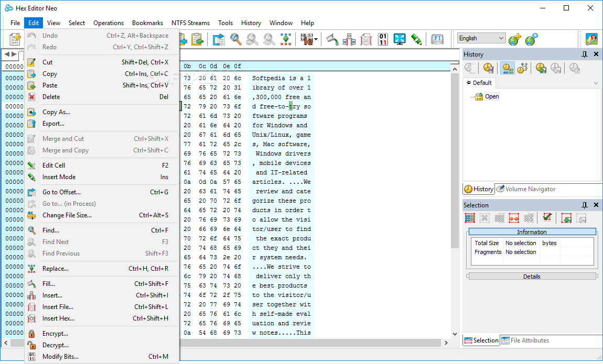Open the Operations menu
Screen dimensions: 603x364
coord(109,23)
